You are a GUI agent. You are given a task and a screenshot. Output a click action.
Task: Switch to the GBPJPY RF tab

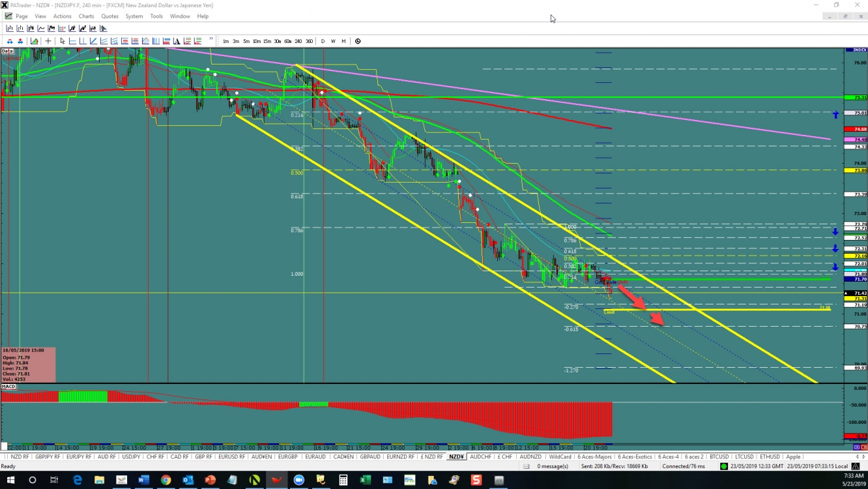coord(48,457)
